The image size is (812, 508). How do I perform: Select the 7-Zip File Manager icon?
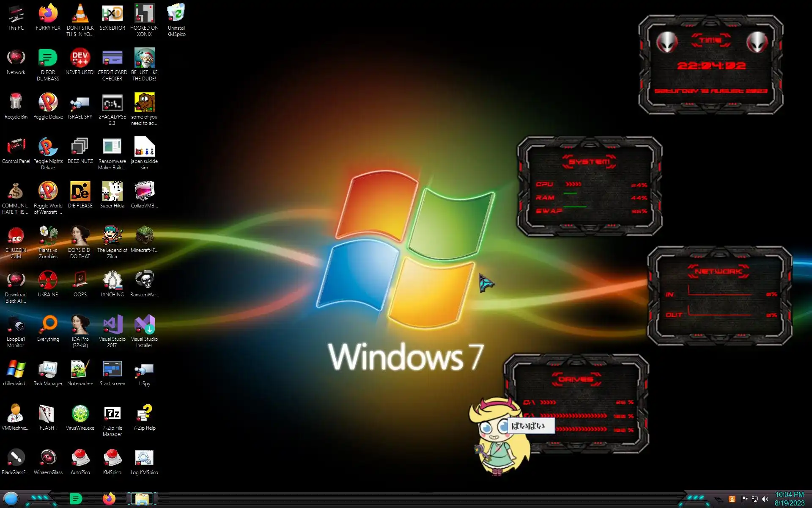pos(112,414)
